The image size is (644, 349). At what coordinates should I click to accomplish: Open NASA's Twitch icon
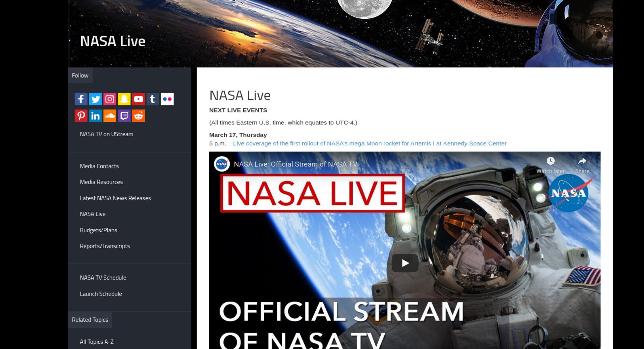point(124,116)
